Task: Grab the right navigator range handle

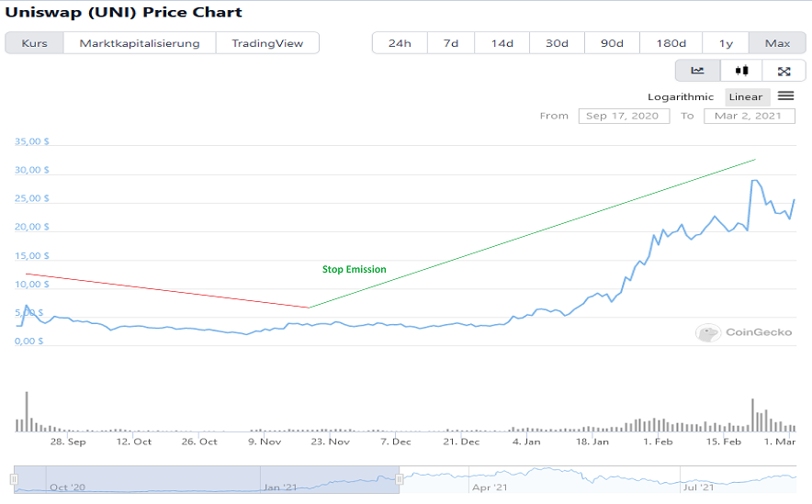Action: (x=400, y=479)
